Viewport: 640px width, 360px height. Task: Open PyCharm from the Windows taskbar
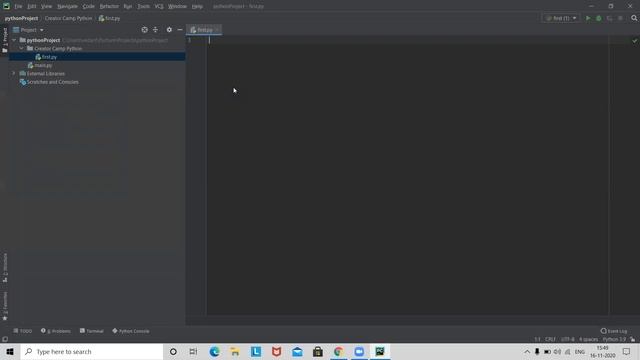pyautogui.click(x=380, y=351)
